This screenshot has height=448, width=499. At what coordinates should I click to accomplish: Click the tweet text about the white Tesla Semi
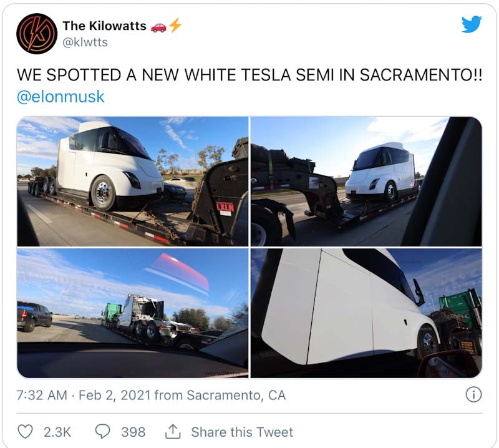click(248, 75)
